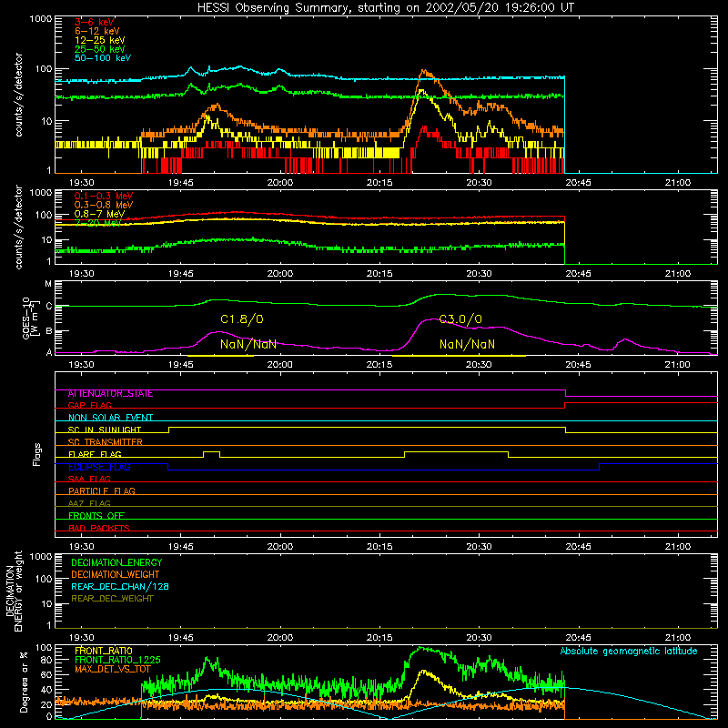The image size is (728, 728).
Task: Click the 0.8-7 MeV legend label
Action: tap(99, 214)
